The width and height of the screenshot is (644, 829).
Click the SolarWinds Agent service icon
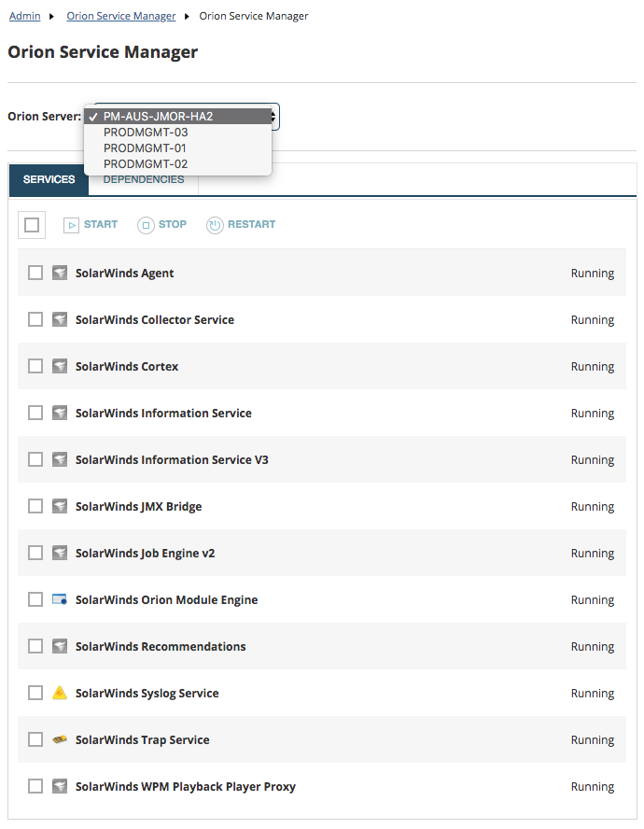[60, 273]
